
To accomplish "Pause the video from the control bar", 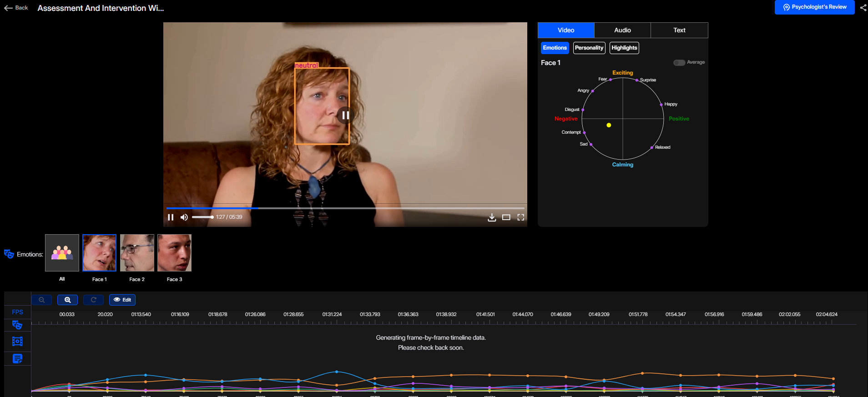I will (x=171, y=217).
